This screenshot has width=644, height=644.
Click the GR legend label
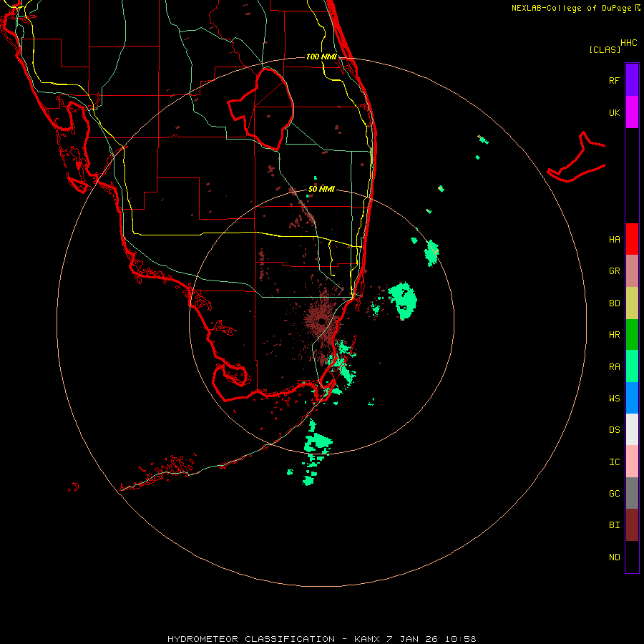pos(614,271)
